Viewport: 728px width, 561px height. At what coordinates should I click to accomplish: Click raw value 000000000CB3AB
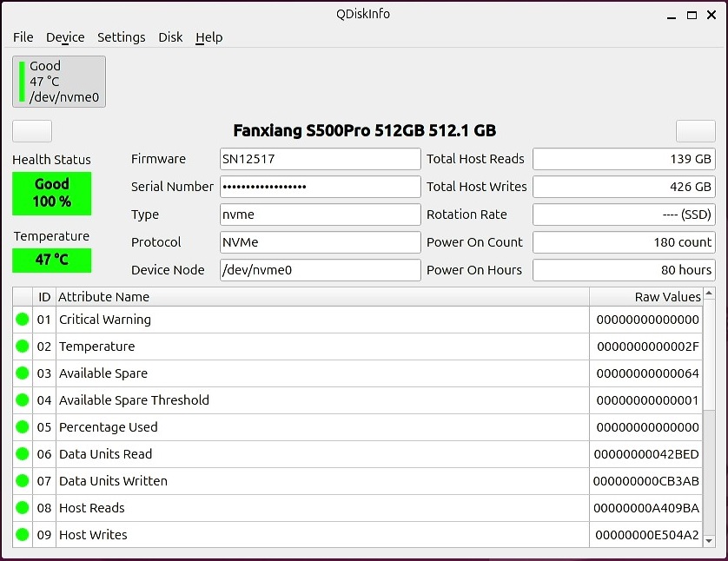(x=645, y=481)
